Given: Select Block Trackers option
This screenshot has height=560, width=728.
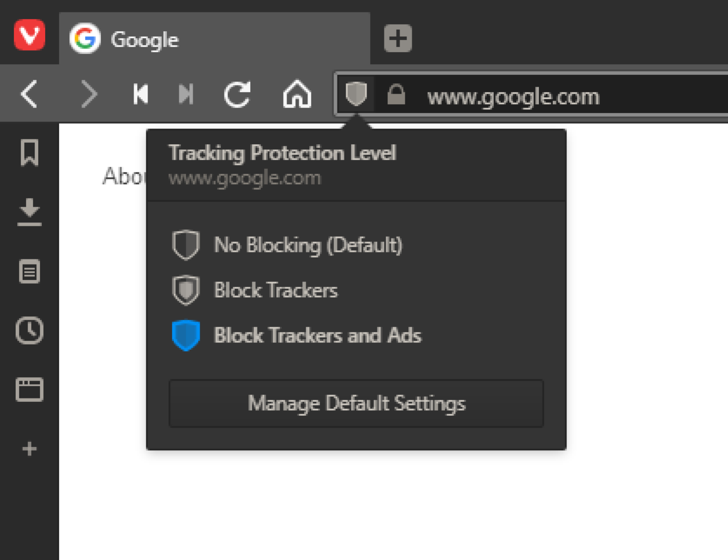Looking at the screenshot, I should tap(255, 290).
